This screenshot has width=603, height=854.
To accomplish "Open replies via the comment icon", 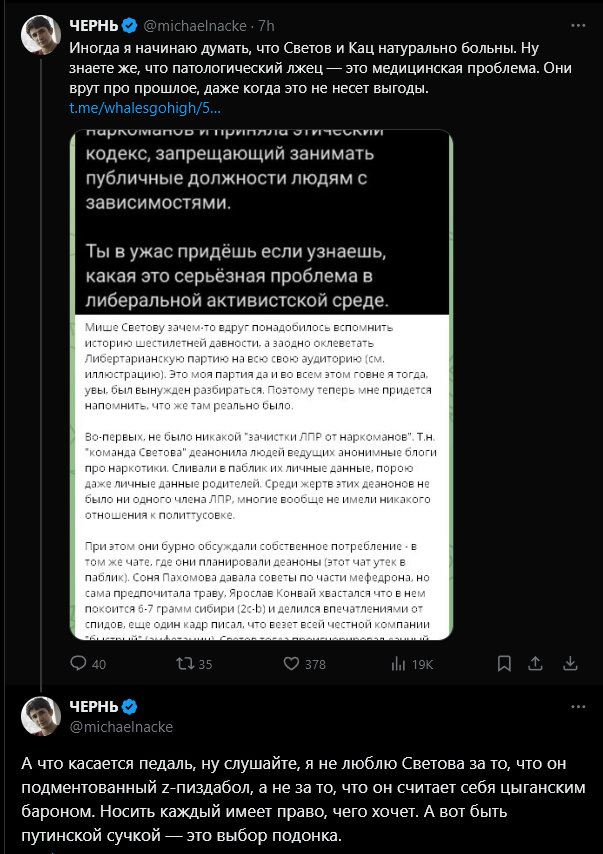I will pyautogui.click(x=79, y=663).
